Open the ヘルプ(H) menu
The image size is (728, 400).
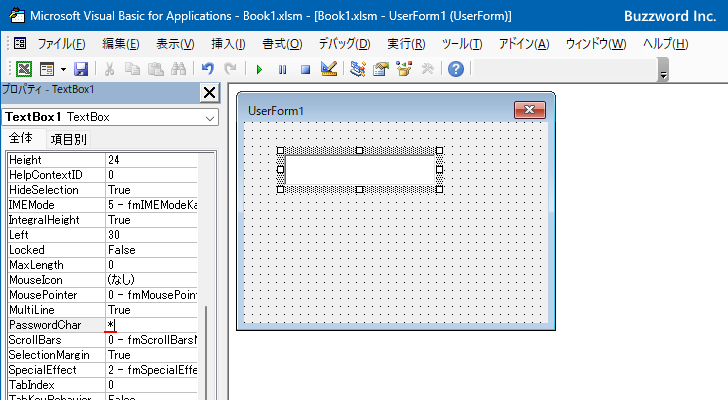(665, 44)
